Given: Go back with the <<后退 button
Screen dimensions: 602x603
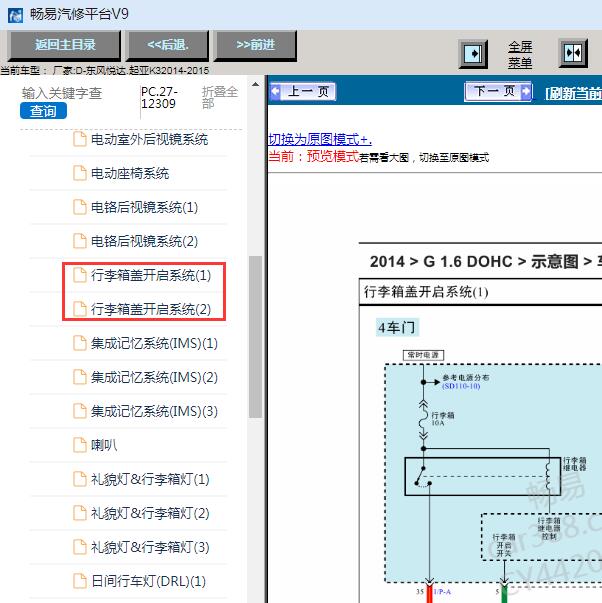Looking at the screenshot, I should (x=168, y=45).
